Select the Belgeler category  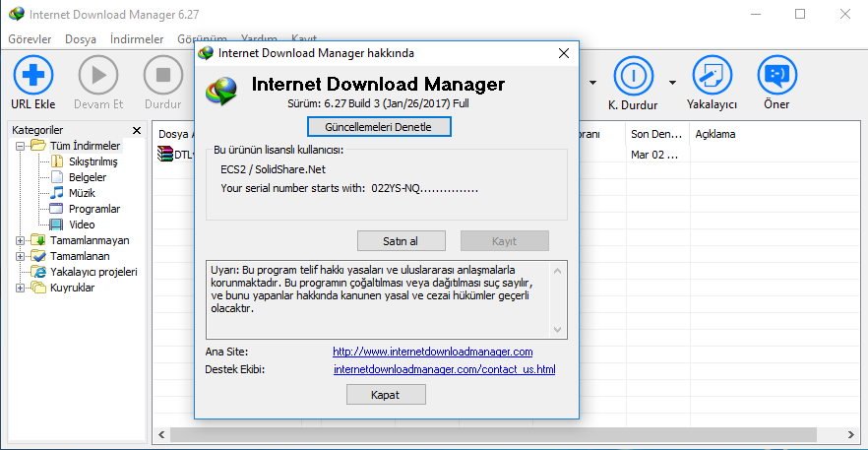tap(88, 177)
